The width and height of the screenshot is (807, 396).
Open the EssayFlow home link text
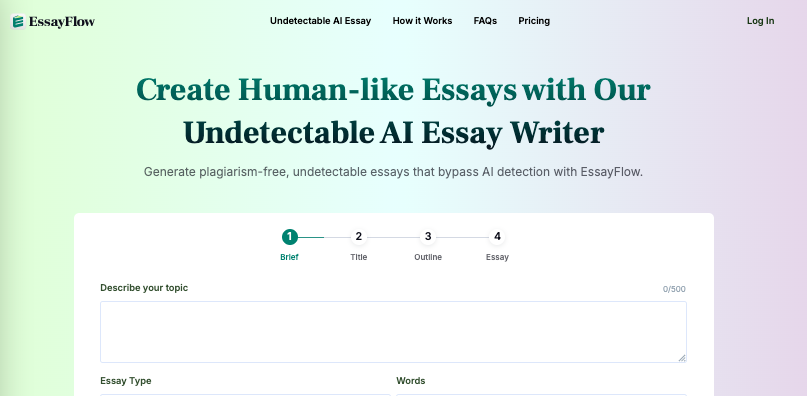point(62,22)
